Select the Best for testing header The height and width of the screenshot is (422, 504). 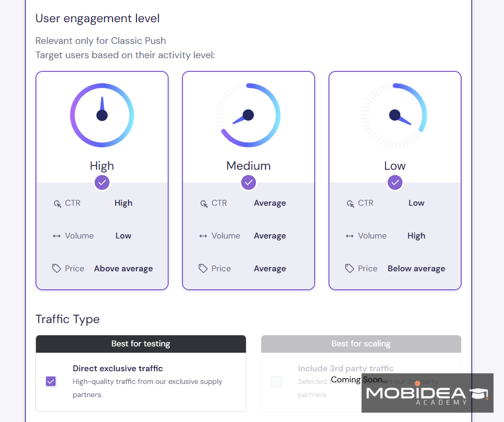point(141,344)
